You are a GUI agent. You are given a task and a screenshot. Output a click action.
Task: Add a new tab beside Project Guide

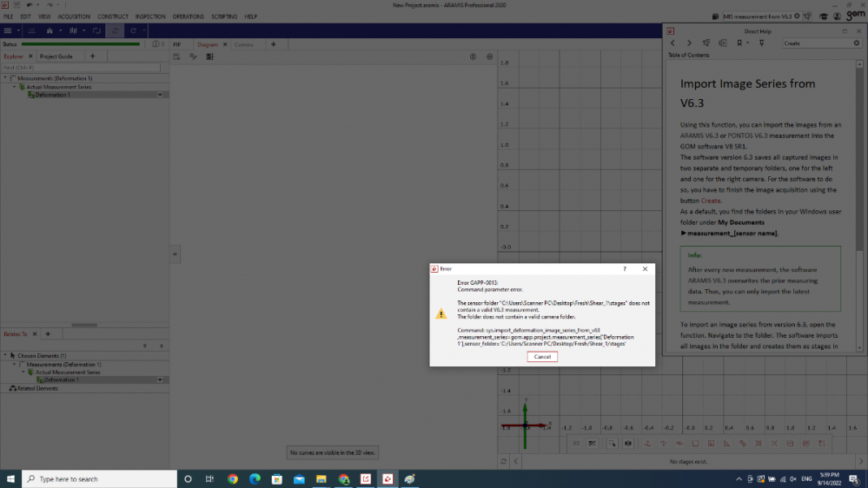92,56
